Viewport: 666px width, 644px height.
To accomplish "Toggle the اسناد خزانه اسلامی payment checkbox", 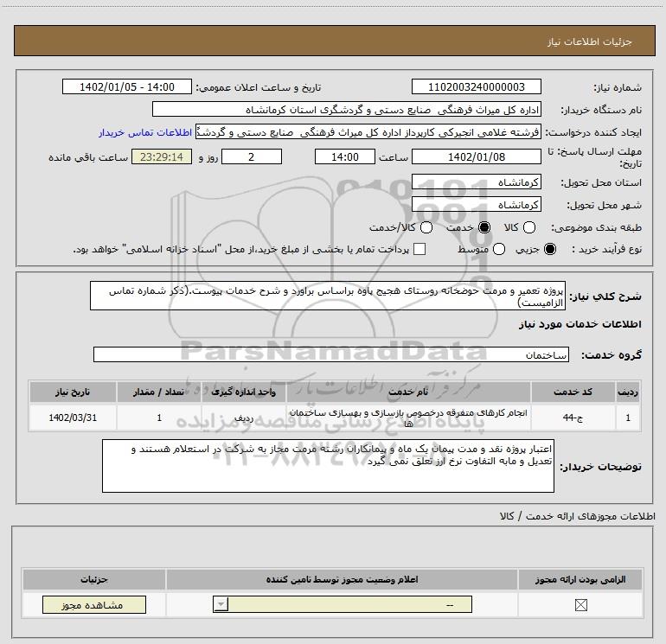I will click(419, 249).
